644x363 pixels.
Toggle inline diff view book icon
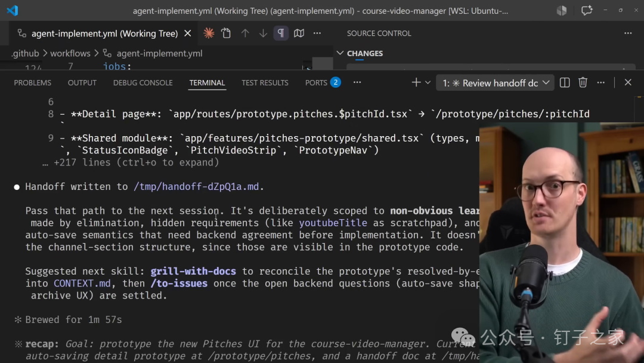(299, 33)
